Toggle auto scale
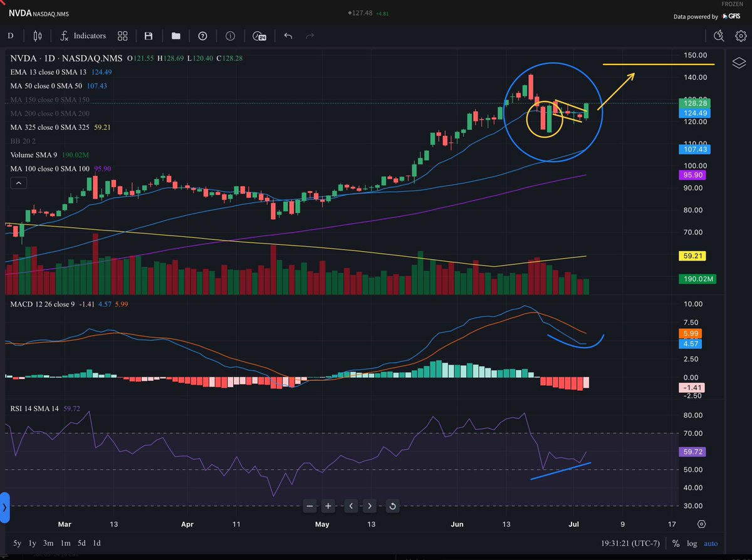This screenshot has width=752, height=560. [x=711, y=544]
